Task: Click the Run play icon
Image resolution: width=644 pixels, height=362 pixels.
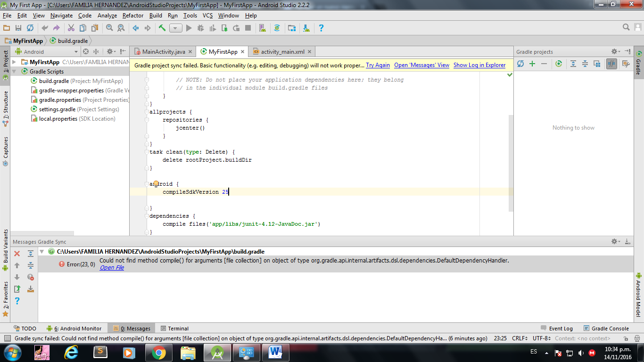Action: (189, 28)
